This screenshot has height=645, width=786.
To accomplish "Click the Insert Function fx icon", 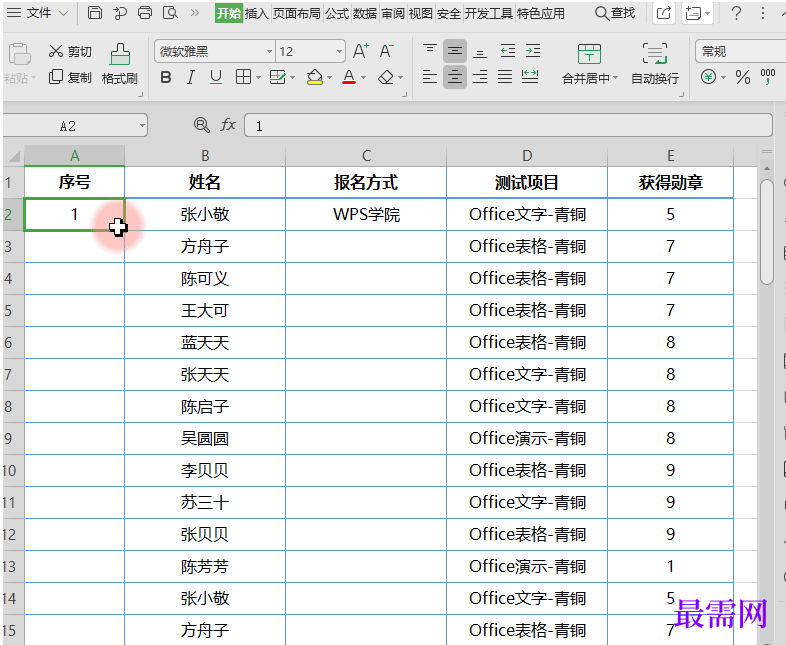I will pyautogui.click(x=228, y=125).
